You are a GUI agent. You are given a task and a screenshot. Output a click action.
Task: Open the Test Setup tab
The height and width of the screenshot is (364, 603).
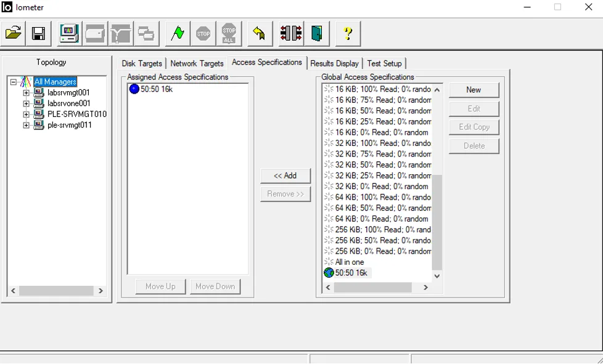pos(385,63)
